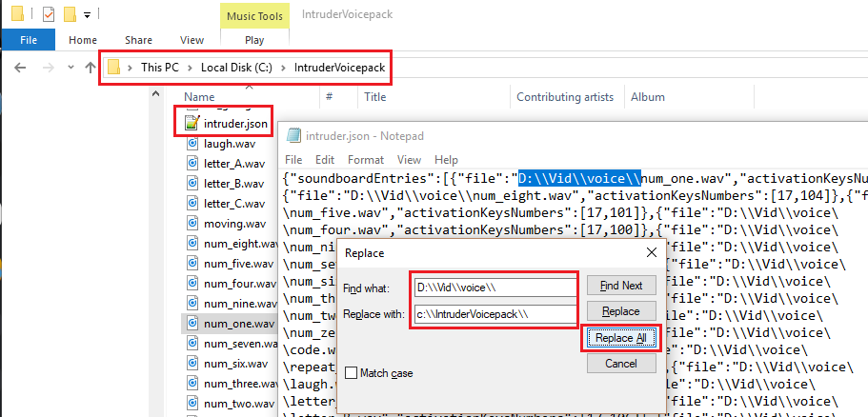Viewport: 868px width, 417px height.
Task: Click the laugh.wav audio file icon
Action: [x=192, y=144]
